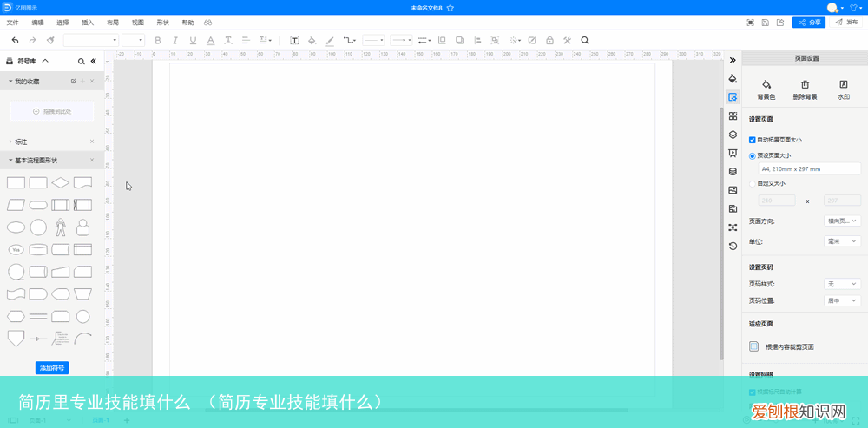This screenshot has height=428, width=868.
Task: Click the undo arrow in toolbar
Action: point(15,40)
